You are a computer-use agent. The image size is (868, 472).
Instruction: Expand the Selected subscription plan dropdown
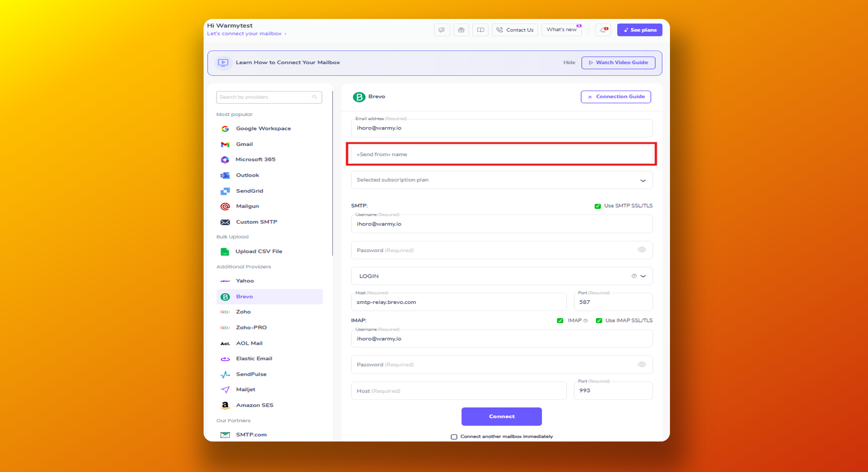[502, 180]
